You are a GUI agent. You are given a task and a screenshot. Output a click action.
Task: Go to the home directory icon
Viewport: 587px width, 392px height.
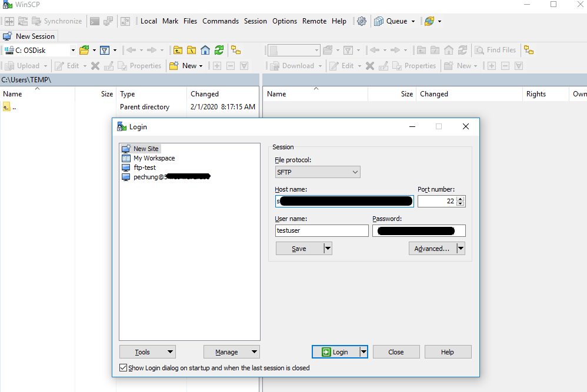[x=205, y=50]
